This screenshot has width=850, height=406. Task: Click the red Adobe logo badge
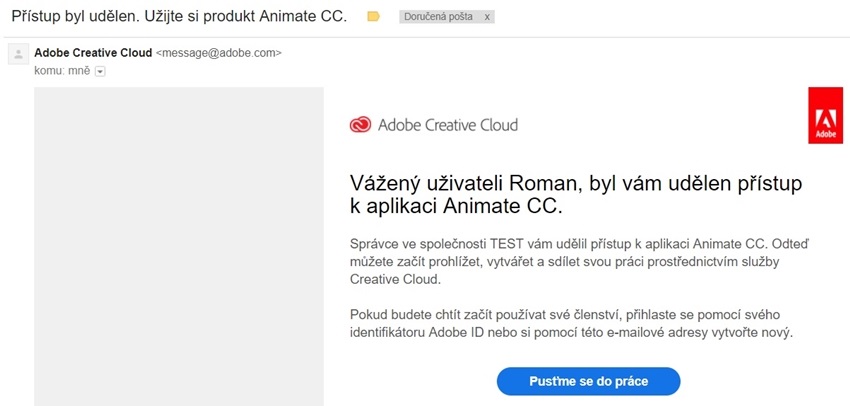pos(825,115)
